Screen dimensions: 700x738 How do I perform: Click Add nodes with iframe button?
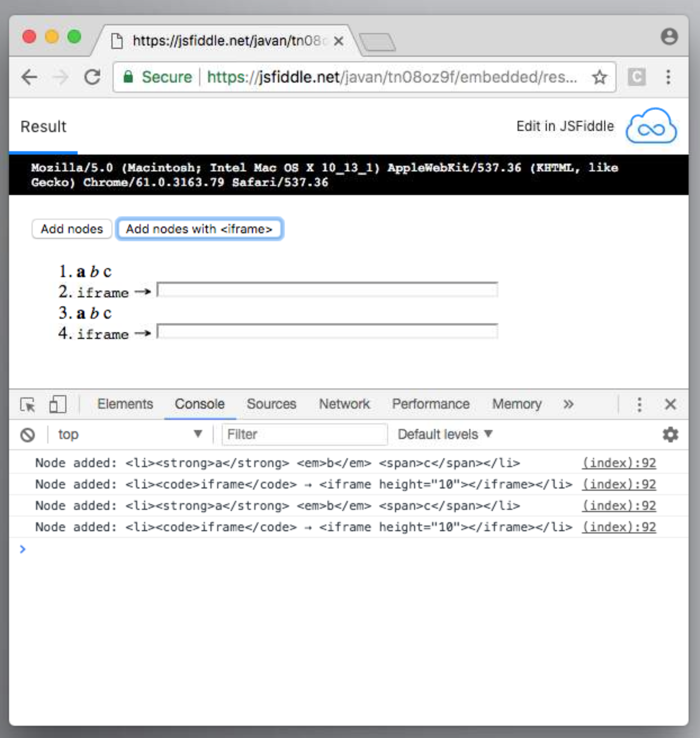[x=200, y=229]
